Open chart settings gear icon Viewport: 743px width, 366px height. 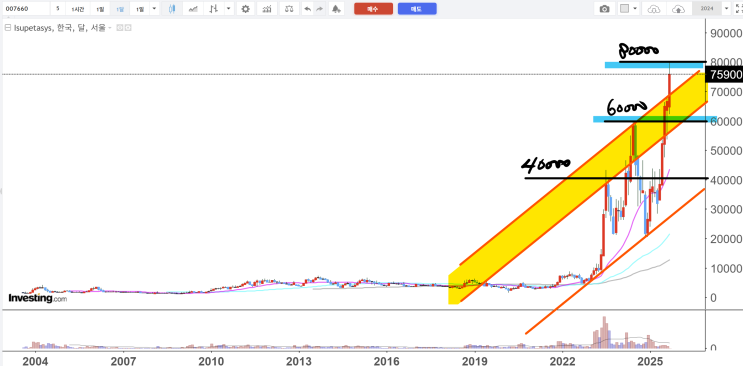245,9
